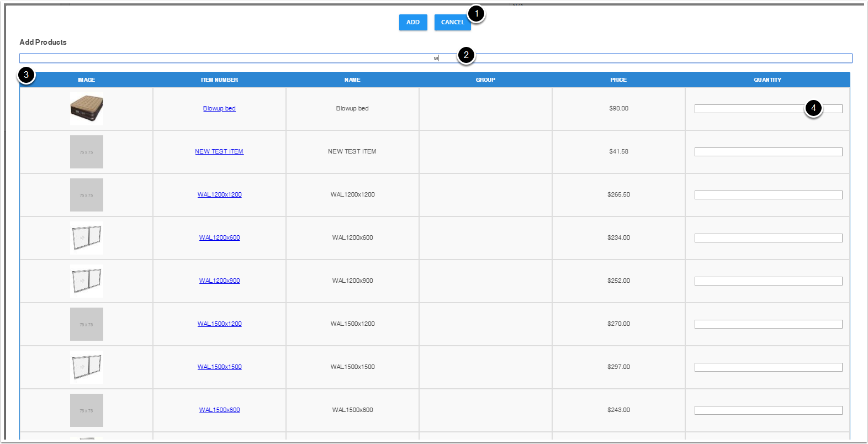
Task: Select the $297.00 price cell
Action: coord(618,367)
